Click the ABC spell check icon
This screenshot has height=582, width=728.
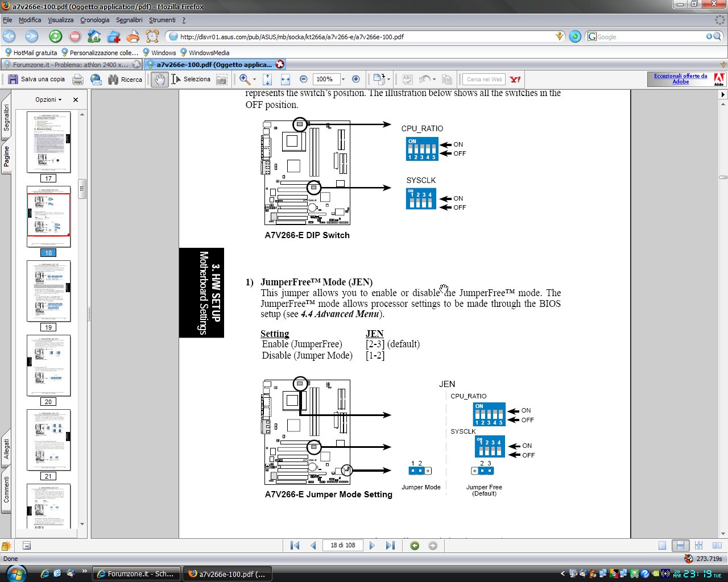click(408, 80)
